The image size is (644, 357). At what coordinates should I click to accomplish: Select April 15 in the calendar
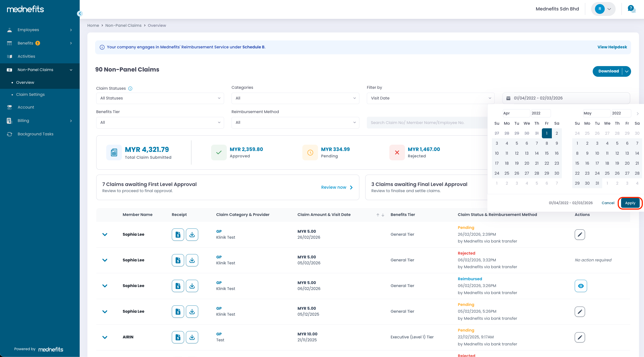click(546, 153)
